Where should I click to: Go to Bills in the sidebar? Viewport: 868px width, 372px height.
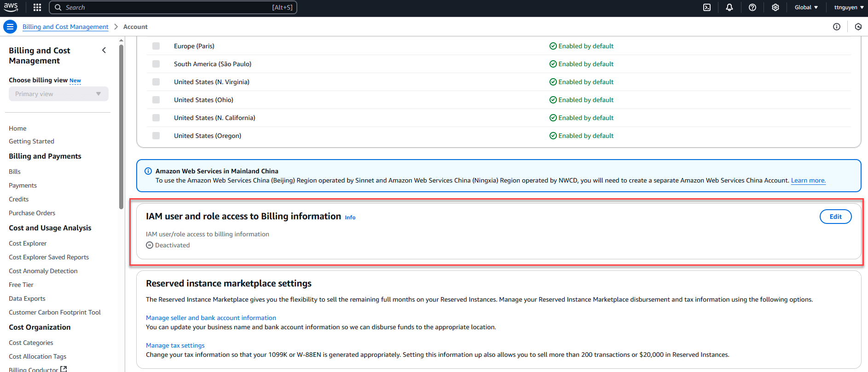point(15,172)
